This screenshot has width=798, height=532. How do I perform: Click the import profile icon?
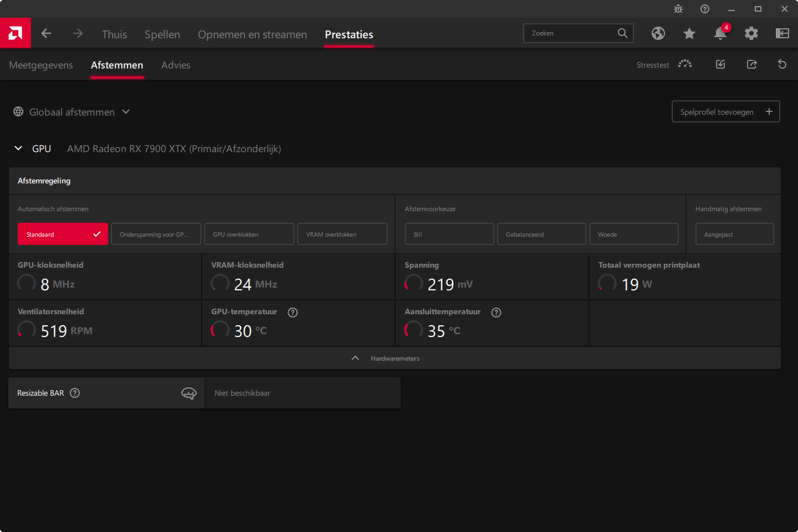coord(720,64)
